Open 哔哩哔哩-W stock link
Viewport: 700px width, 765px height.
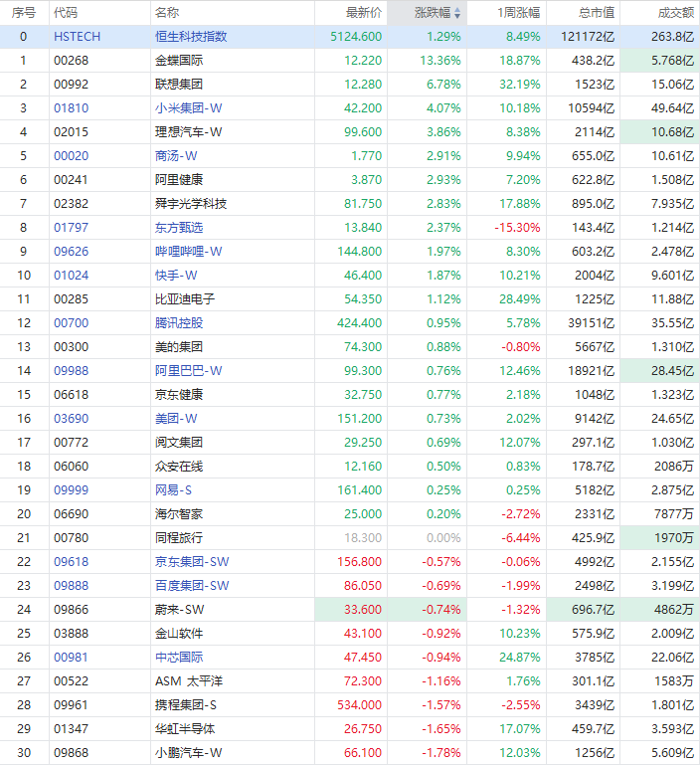188,252
